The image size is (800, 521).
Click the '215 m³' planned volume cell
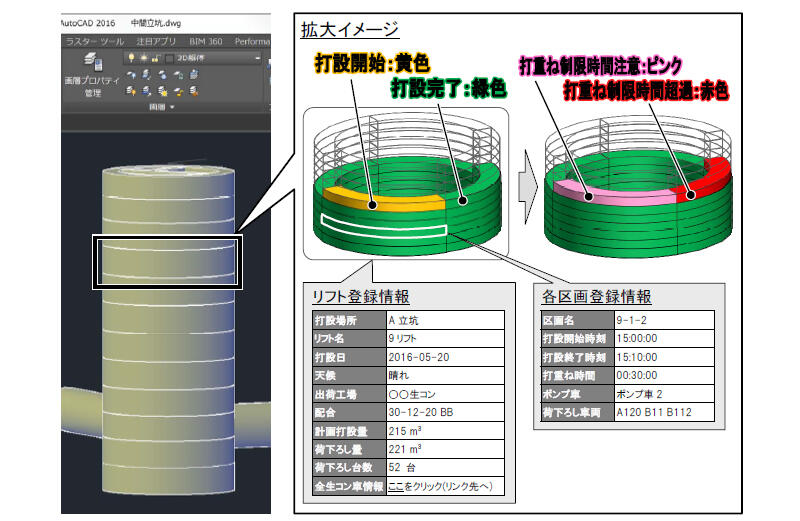click(x=445, y=431)
